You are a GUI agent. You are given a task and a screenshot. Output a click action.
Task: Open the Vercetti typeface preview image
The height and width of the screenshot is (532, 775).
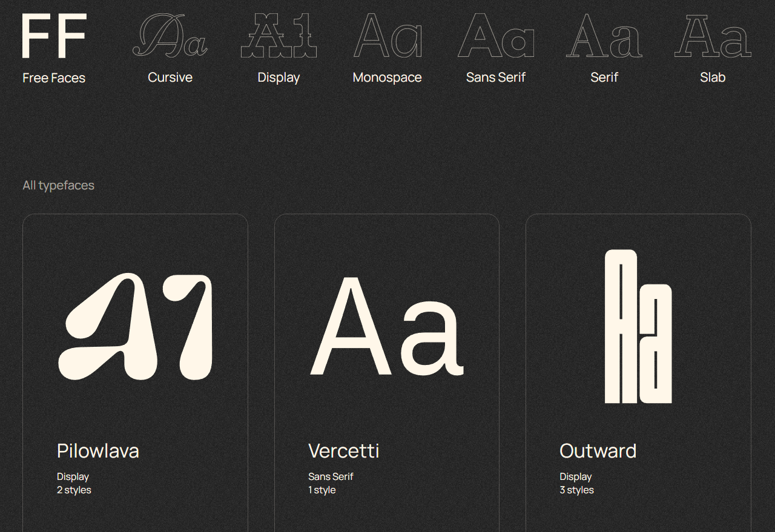(x=387, y=326)
